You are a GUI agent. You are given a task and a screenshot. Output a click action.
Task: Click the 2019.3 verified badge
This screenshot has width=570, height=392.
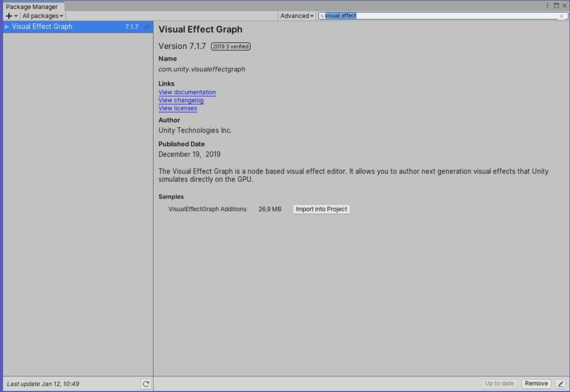230,47
